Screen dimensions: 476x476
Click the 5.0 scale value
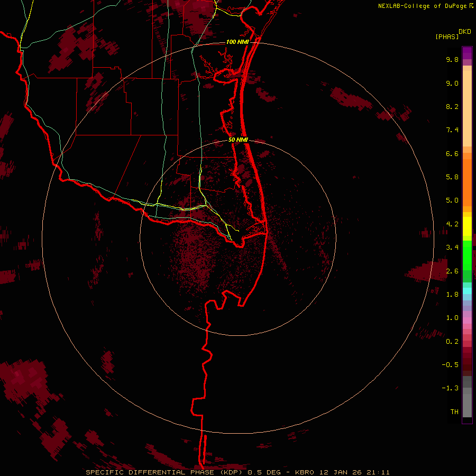click(452, 200)
